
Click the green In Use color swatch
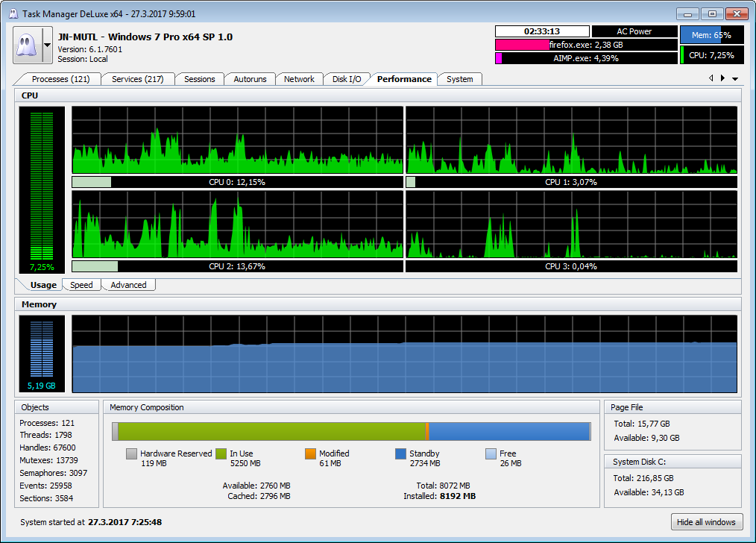coord(221,453)
